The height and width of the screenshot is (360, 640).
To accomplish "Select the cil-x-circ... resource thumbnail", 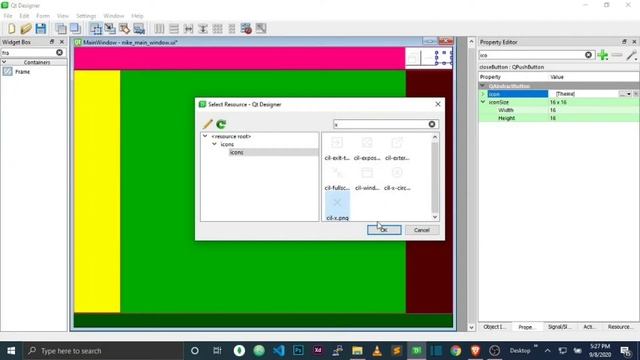I will (397, 178).
